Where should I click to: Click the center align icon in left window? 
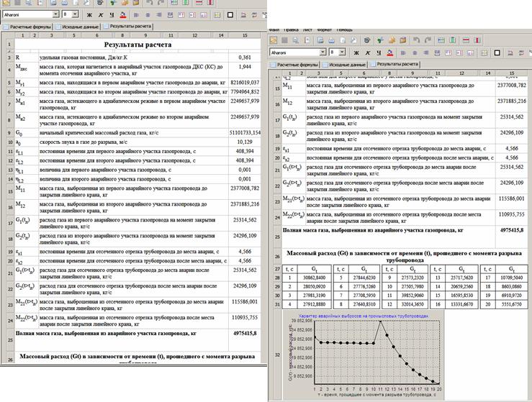(148, 14)
